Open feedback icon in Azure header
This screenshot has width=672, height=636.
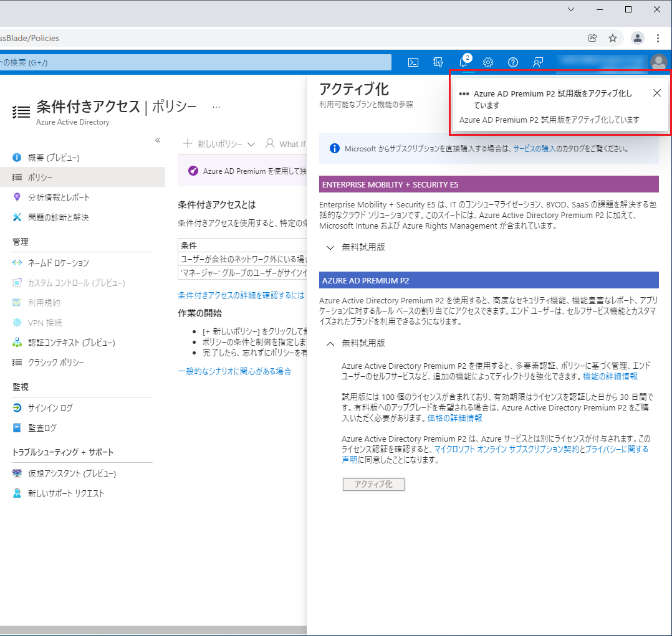(537, 62)
